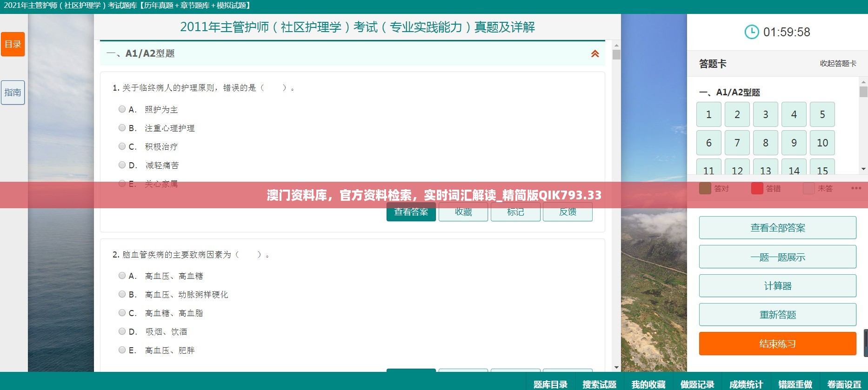
Task: Open 搜索试题 in the bottom menu
Action: pos(599,384)
